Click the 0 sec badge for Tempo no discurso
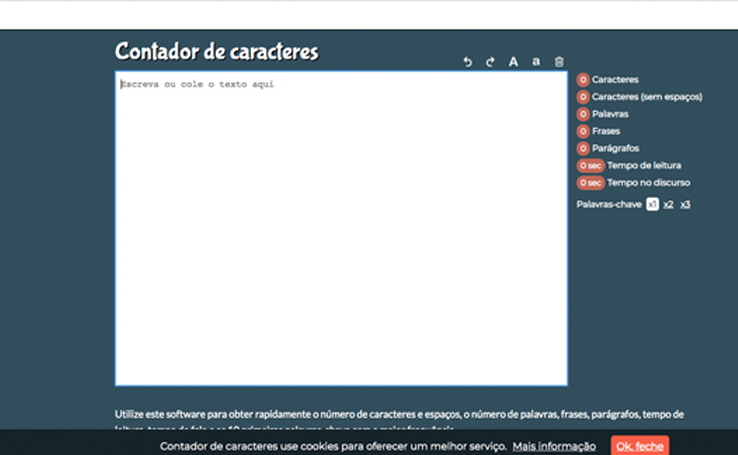The height and width of the screenshot is (455, 738). pos(591,183)
